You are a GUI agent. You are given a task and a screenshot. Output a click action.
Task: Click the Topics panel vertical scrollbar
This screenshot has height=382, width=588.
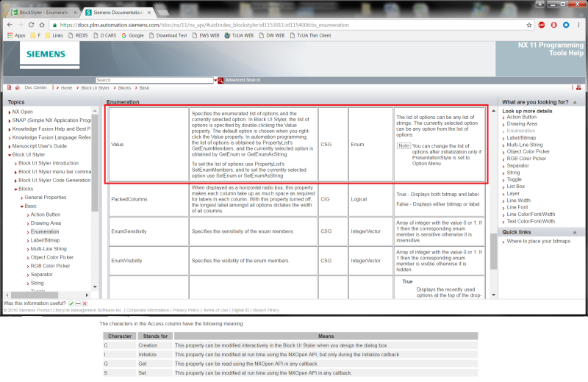point(95,163)
